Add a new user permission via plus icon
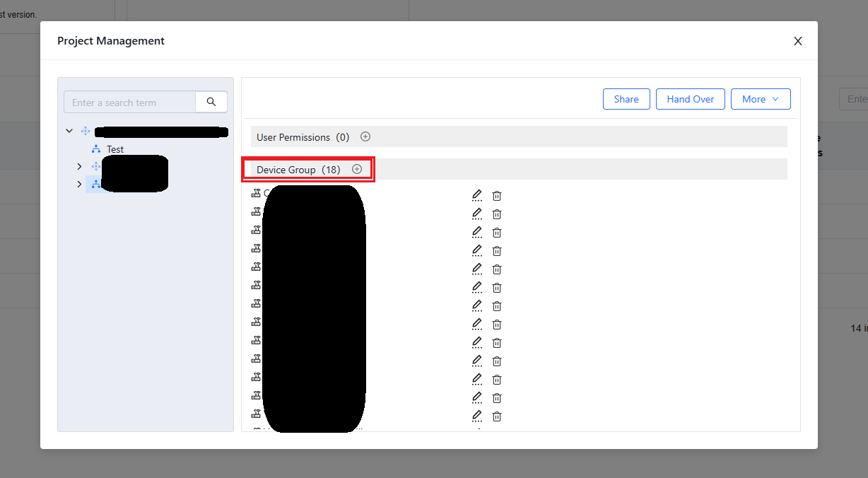868x478 pixels. coord(365,136)
